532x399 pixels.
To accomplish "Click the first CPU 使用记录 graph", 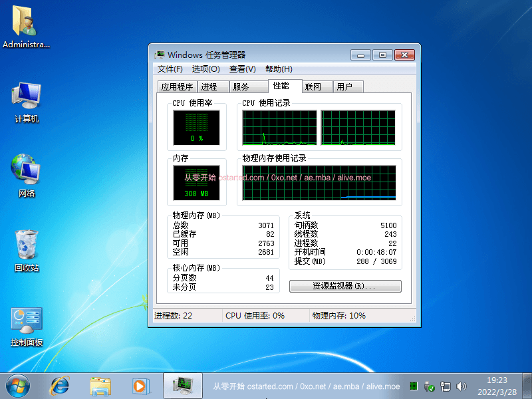I will [x=279, y=128].
